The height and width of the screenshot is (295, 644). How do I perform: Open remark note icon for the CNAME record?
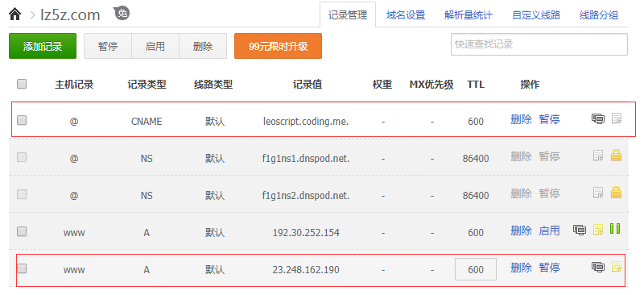pos(617,118)
